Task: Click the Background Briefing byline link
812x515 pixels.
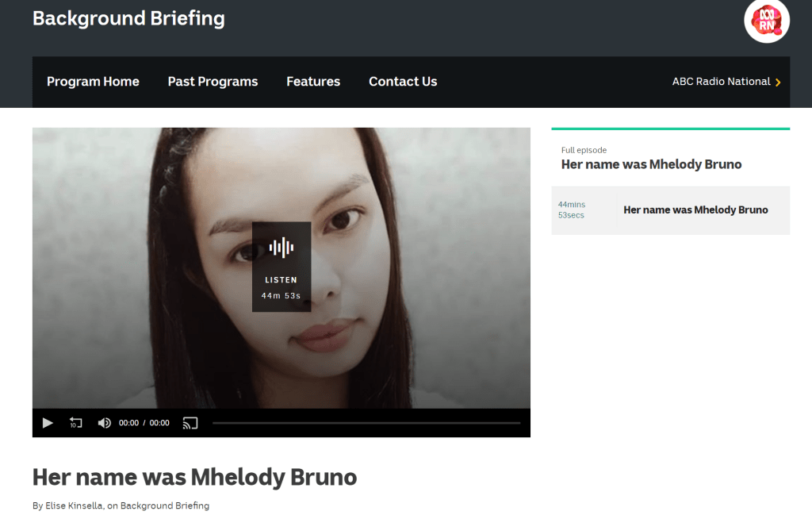Action: (x=165, y=505)
